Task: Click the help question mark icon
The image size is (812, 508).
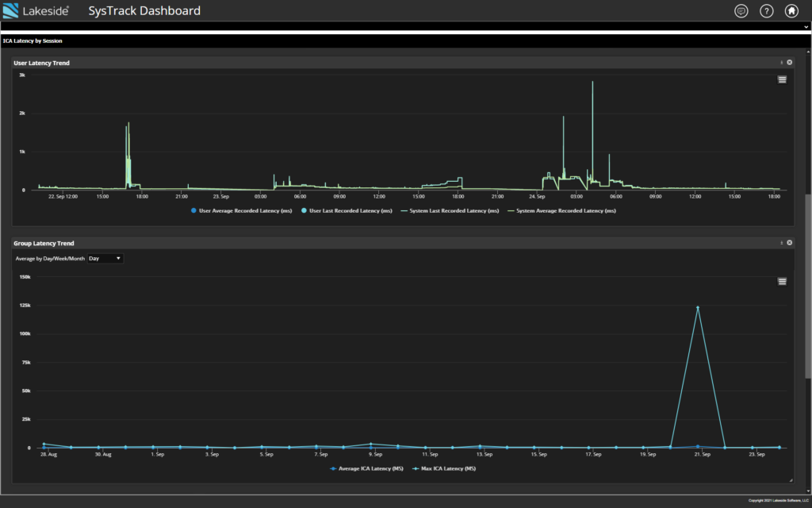Action: tap(767, 11)
